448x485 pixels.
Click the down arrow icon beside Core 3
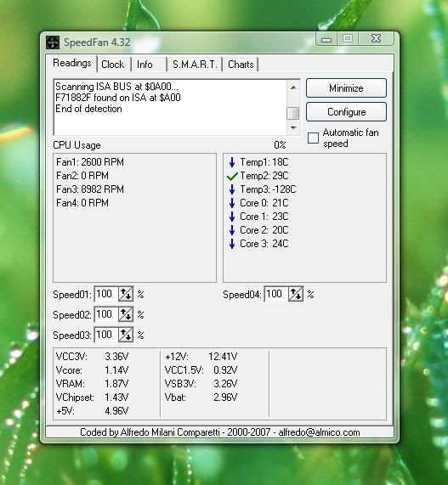click(x=232, y=244)
